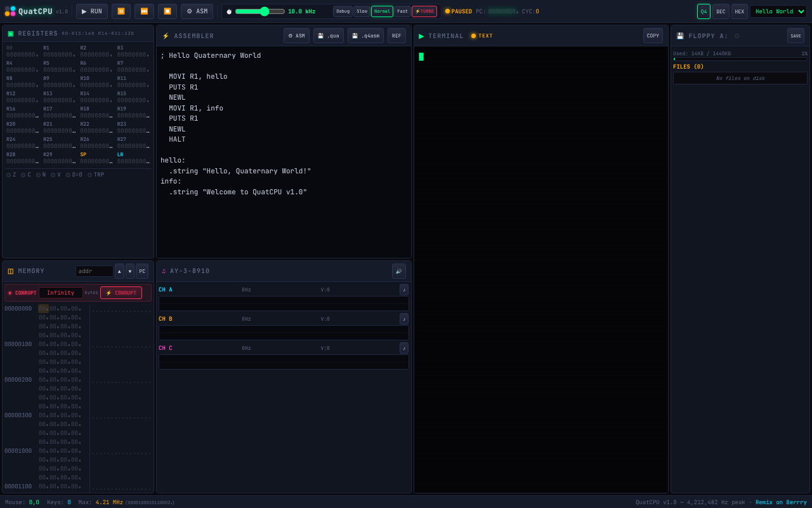The image size is (812, 508).
Task: Click the Registers panel chip icon
Action: [10, 34]
